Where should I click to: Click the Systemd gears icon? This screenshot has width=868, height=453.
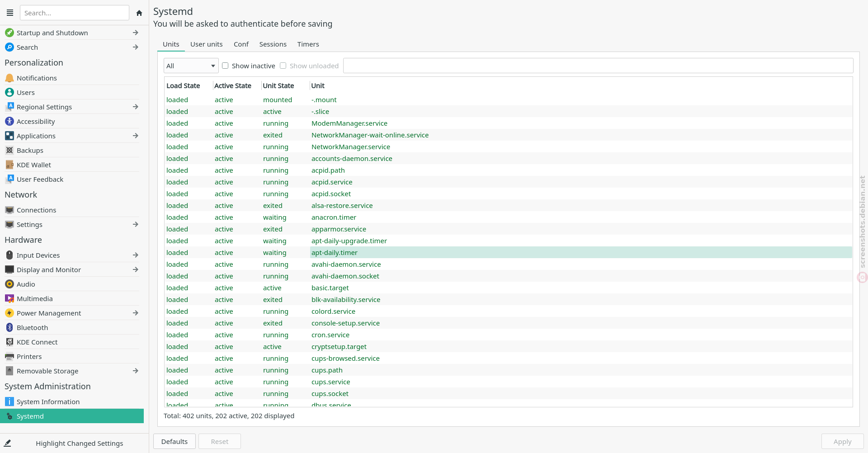pos(9,416)
